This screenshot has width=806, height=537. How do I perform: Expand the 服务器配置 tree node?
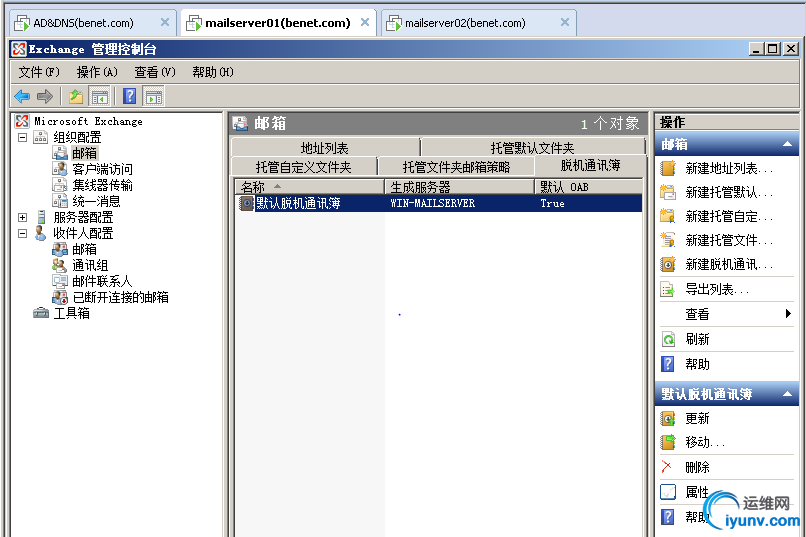[23, 217]
